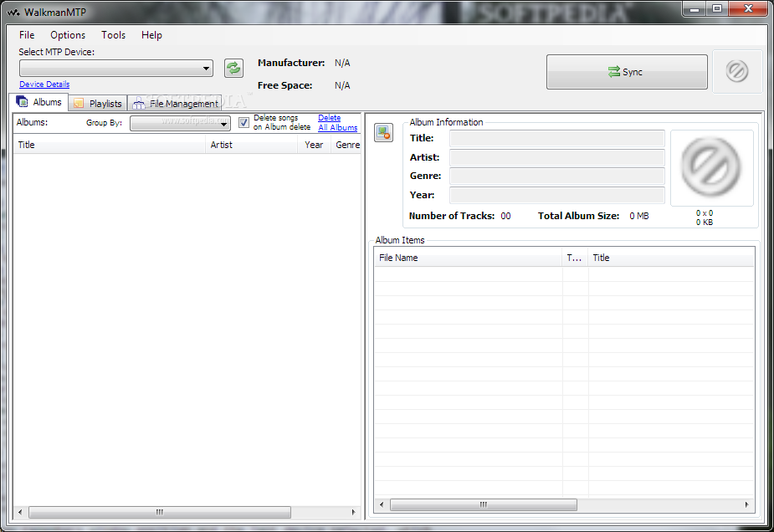Click the Total Album Size 0 MB value
The height and width of the screenshot is (532, 774).
pos(639,216)
